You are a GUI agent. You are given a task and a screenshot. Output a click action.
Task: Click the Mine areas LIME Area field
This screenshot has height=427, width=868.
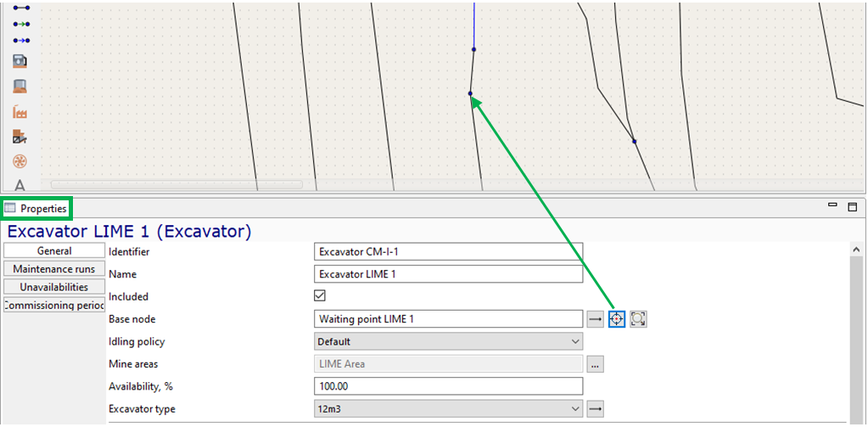pos(448,364)
